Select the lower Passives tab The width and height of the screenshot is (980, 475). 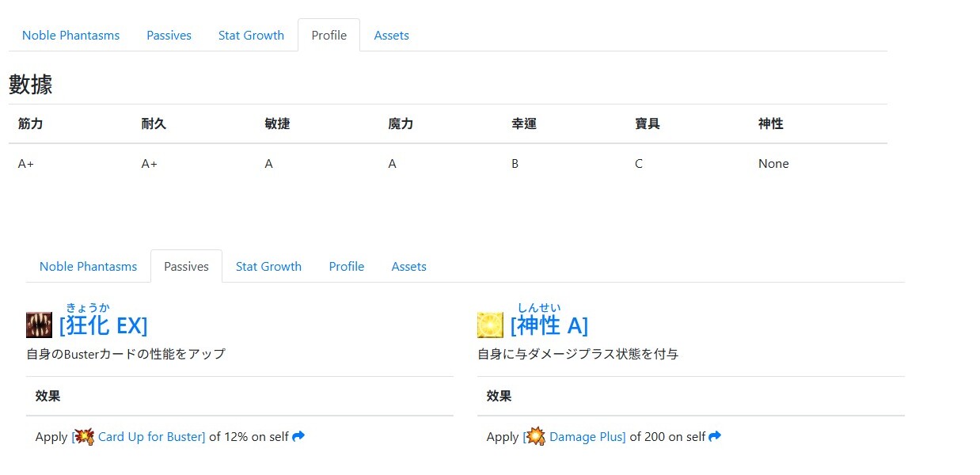(x=187, y=266)
